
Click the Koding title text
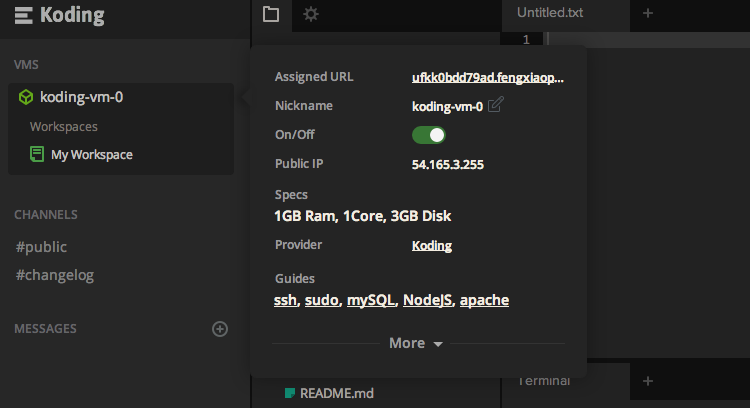click(x=72, y=15)
